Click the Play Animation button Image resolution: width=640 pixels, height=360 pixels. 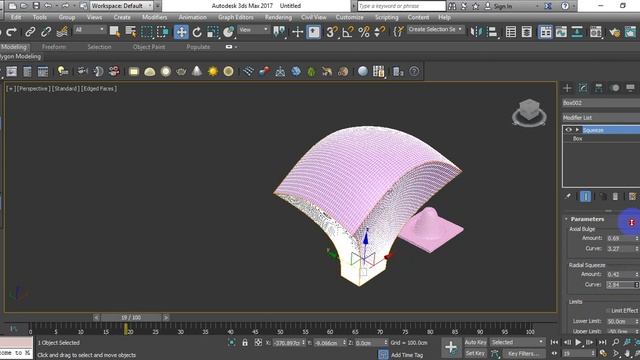[x=578, y=342]
